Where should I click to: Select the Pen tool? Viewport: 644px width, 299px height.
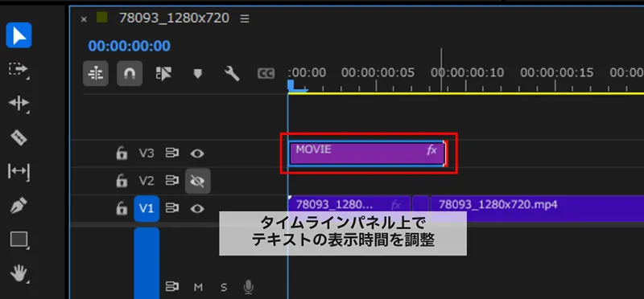click(19, 206)
